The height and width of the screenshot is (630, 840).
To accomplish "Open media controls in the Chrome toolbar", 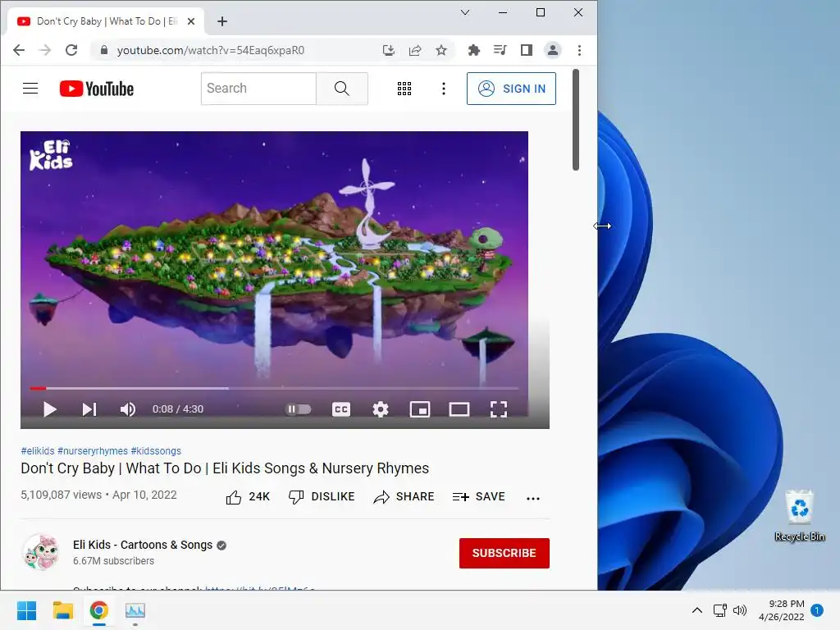I will tap(500, 50).
